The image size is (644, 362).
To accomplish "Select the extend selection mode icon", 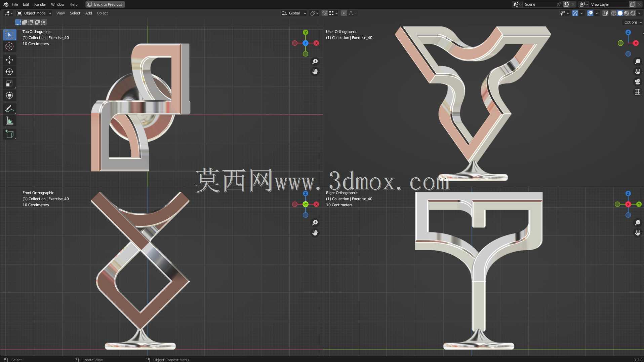I will [25, 22].
